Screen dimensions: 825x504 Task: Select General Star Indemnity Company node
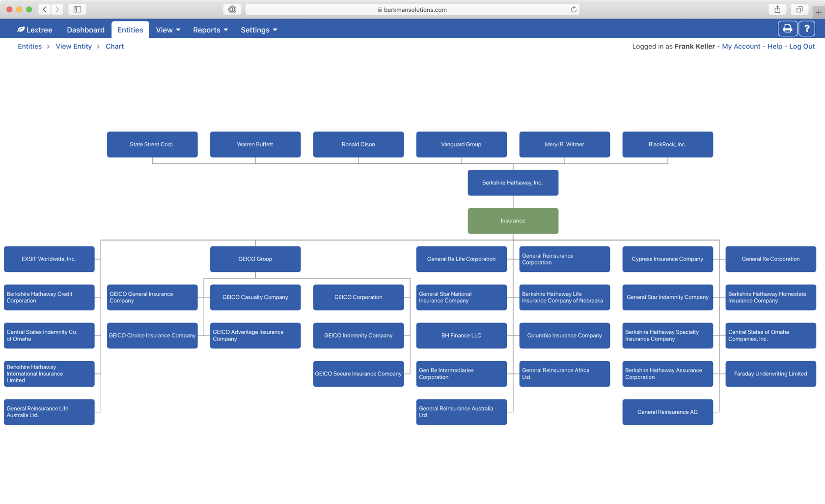(668, 297)
